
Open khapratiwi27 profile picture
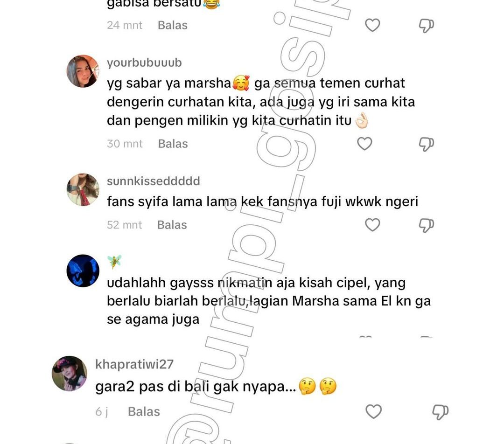(x=70, y=373)
